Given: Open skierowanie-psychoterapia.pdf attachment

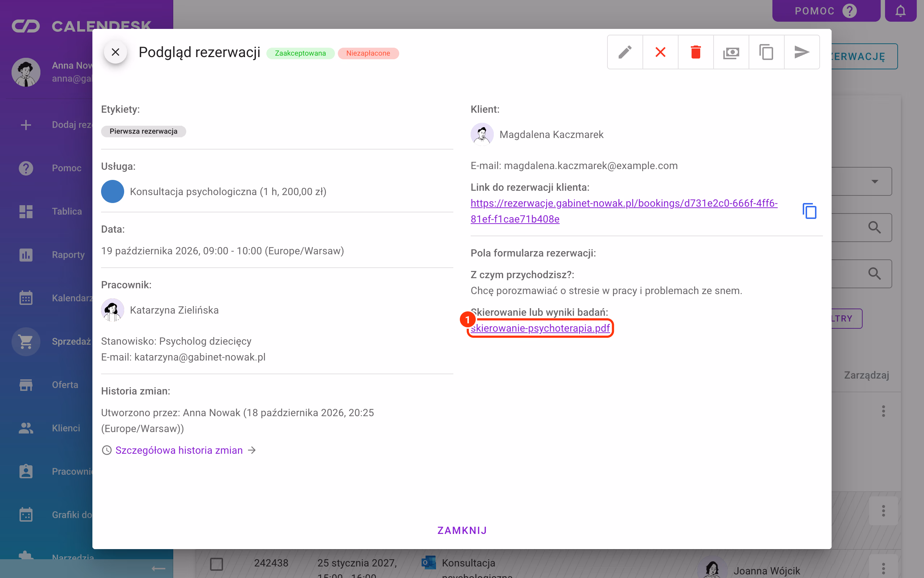Looking at the screenshot, I should tap(540, 328).
